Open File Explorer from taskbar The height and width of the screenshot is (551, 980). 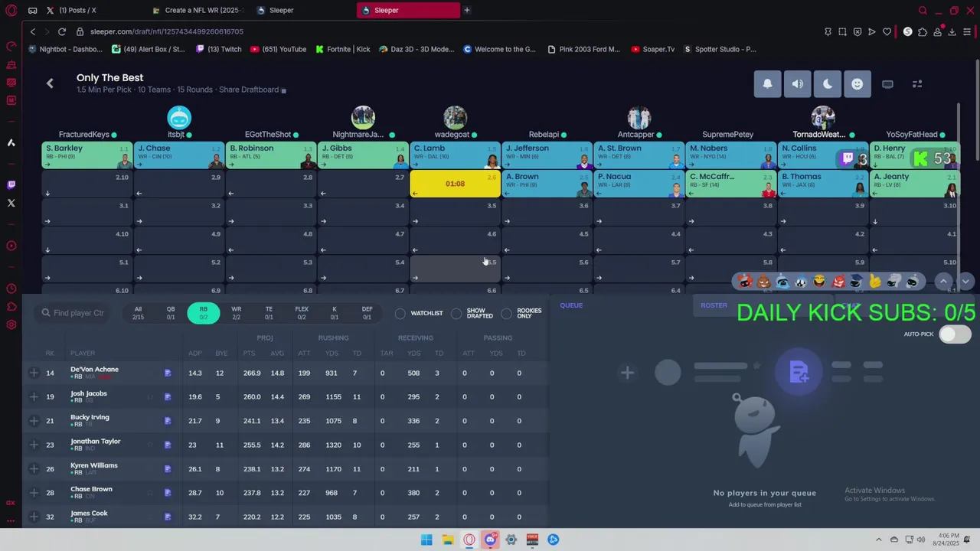[448, 540]
